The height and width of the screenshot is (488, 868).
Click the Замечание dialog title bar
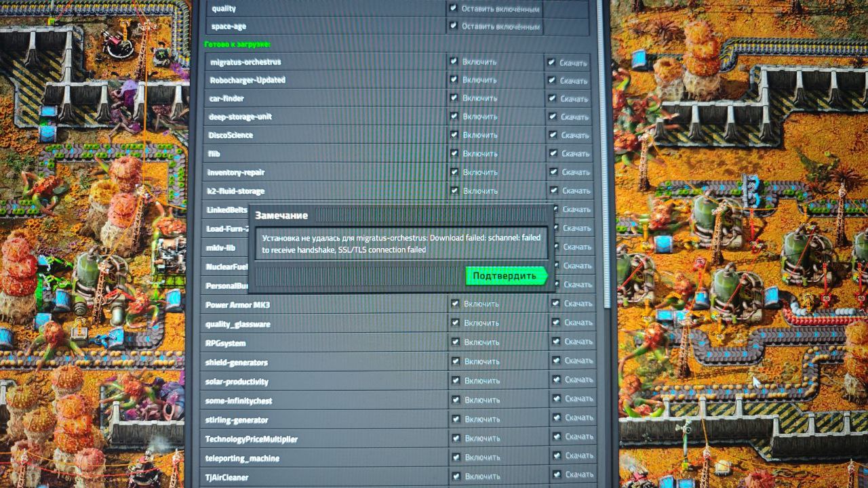[x=400, y=215]
